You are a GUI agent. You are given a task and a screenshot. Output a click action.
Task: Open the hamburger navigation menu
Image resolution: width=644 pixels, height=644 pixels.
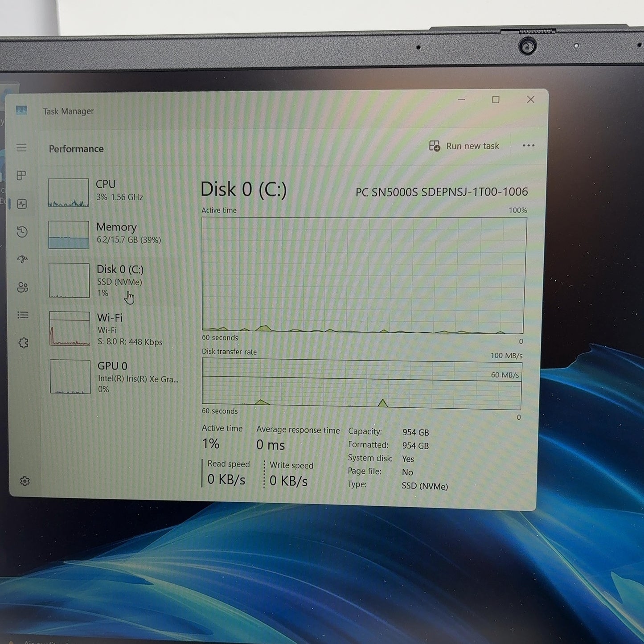[21, 148]
